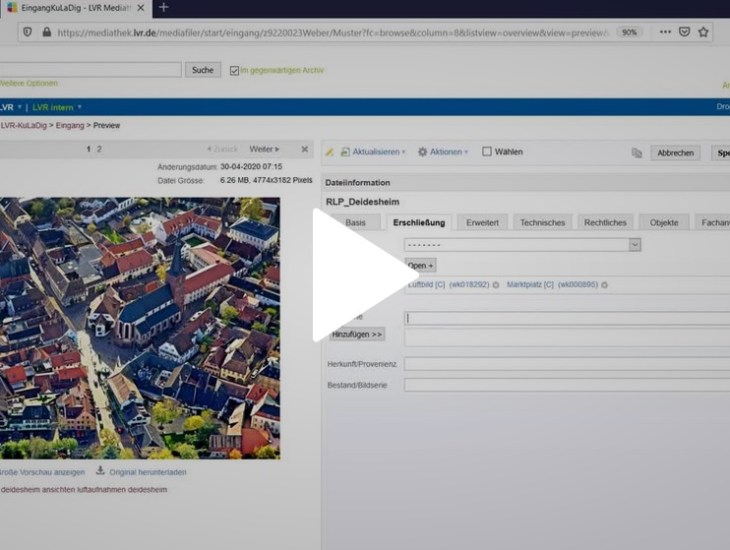730x550 pixels.
Task: Toggle the Wählen checkbox
Action: (x=487, y=152)
